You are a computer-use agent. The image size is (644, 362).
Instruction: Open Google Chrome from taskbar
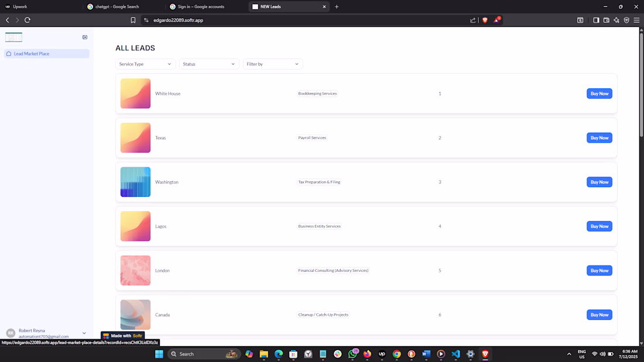coord(397,354)
